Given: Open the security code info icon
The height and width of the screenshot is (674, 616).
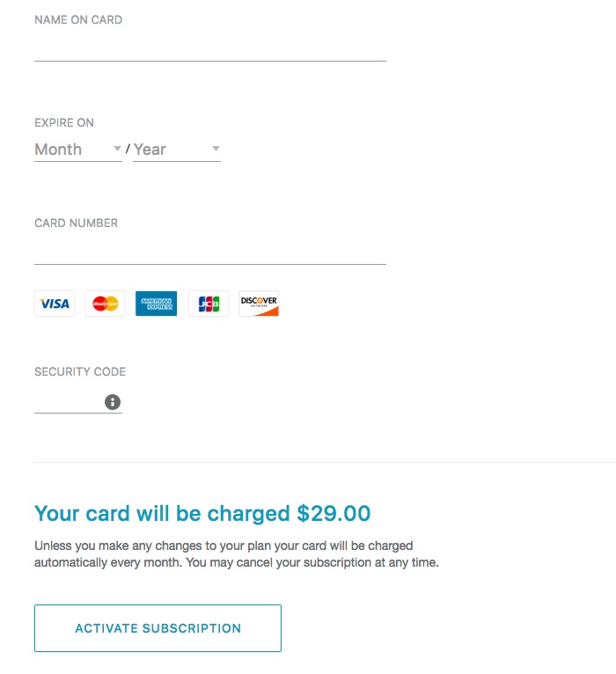Looking at the screenshot, I should point(113,402).
